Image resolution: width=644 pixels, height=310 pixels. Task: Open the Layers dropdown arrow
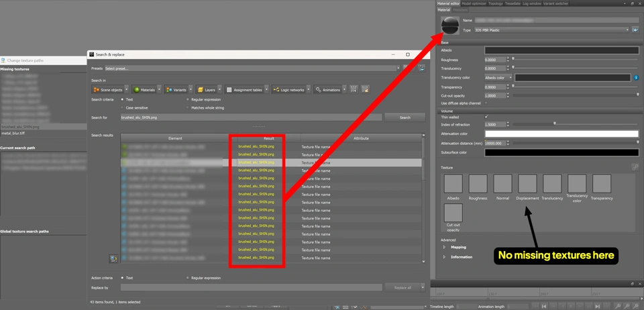(x=220, y=89)
